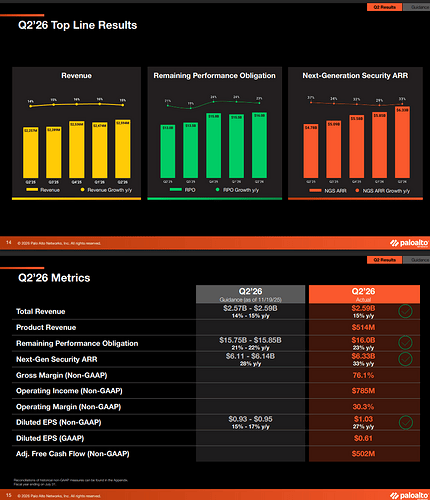The height and width of the screenshot is (500, 430).
Task: Click the green RPO Growth y/y legend dot
Action: (218, 190)
